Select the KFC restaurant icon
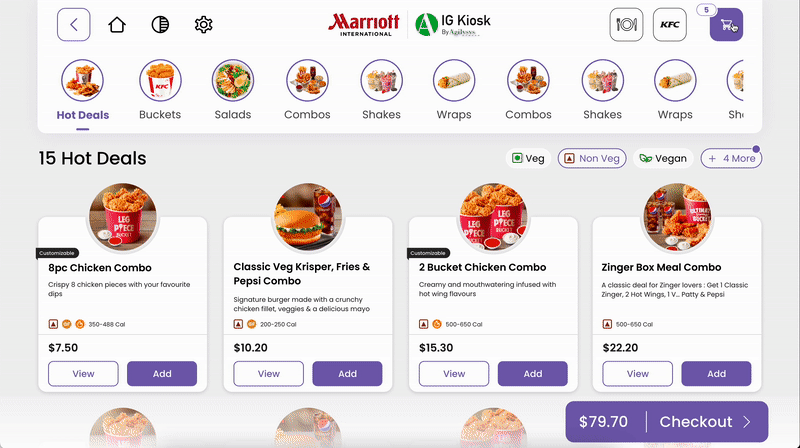Viewport: 800px width, 448px height. click(669, 24)
